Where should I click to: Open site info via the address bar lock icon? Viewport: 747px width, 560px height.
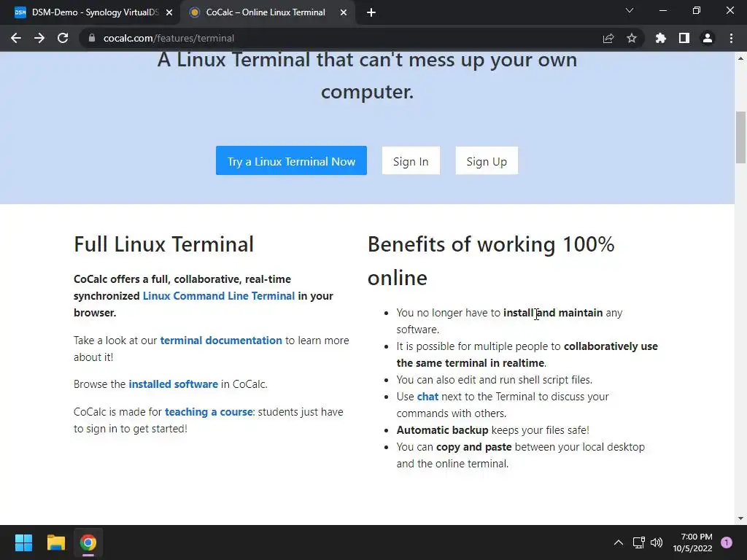(91, 38)
